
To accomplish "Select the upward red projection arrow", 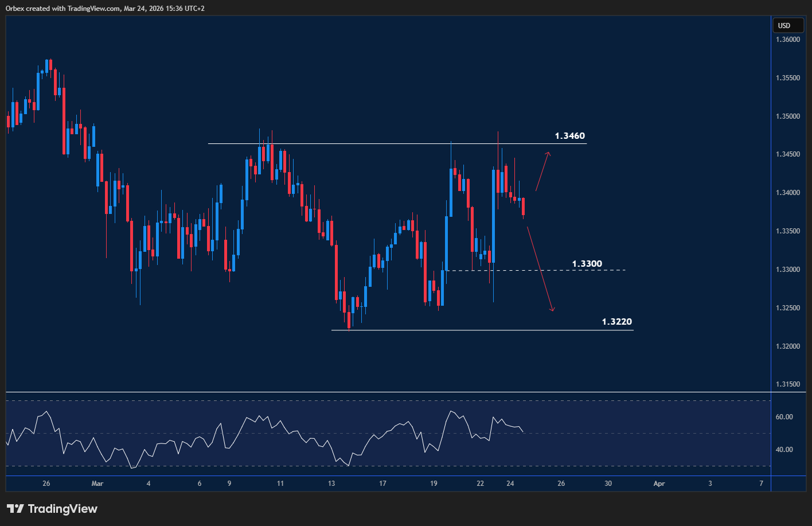I will pyautogui.click(x=542, y=171).
